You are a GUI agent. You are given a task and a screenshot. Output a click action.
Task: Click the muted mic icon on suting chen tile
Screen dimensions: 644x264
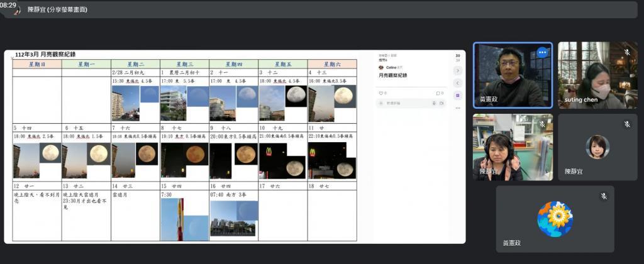[627, 52]
